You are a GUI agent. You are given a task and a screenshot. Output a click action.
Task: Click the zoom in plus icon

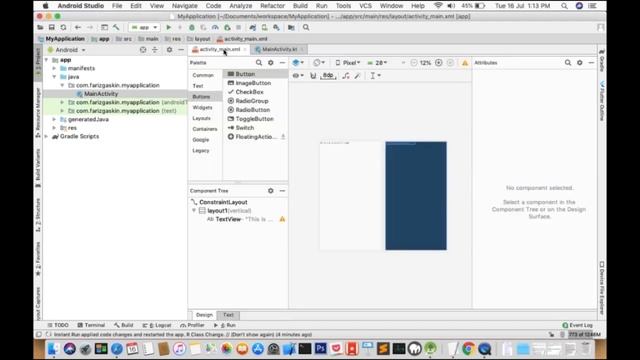click(x=439, y=62)
